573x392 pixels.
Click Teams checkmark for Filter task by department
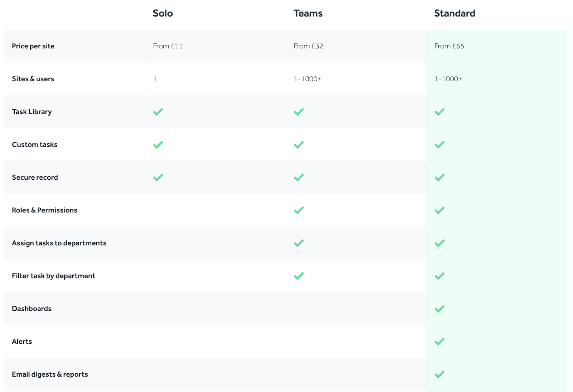pos(299,276)
